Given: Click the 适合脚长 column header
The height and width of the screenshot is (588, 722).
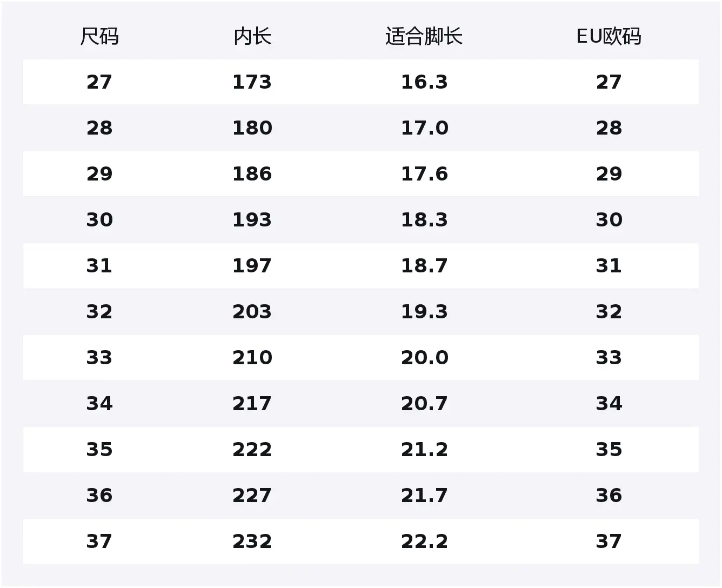Looking at the screenshot, I should click(x=424, y=36).
